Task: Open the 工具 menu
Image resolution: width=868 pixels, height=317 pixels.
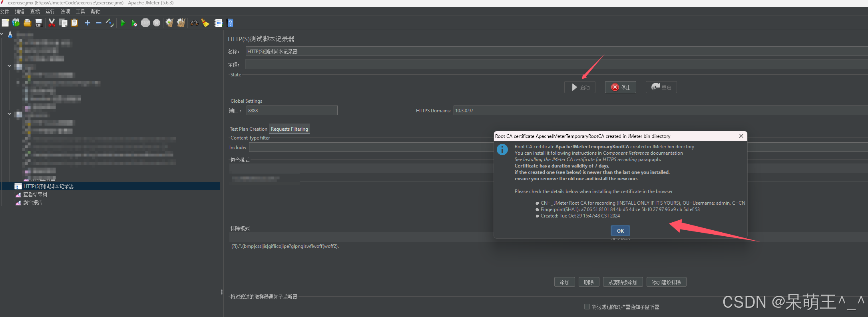Action: (x=80, y=12)
